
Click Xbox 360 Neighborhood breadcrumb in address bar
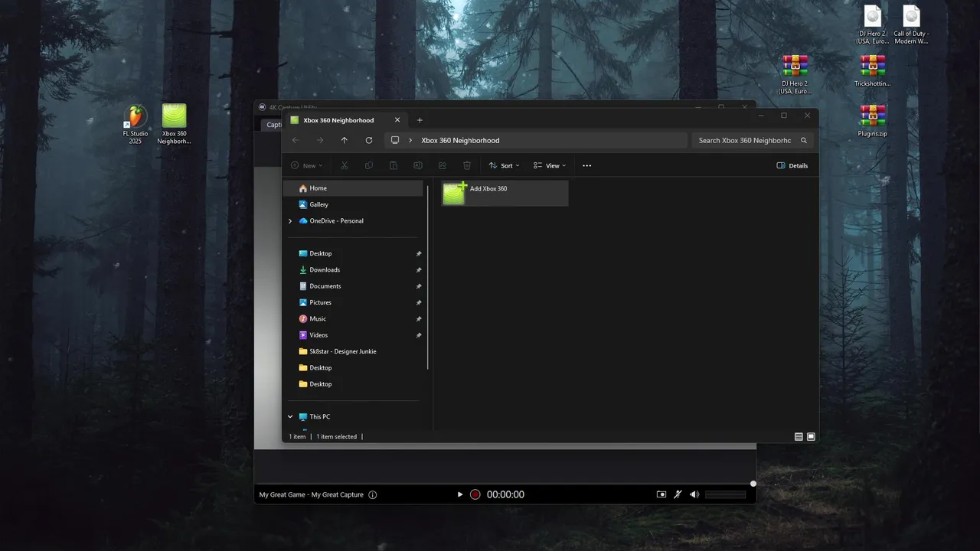pos(460,140)
